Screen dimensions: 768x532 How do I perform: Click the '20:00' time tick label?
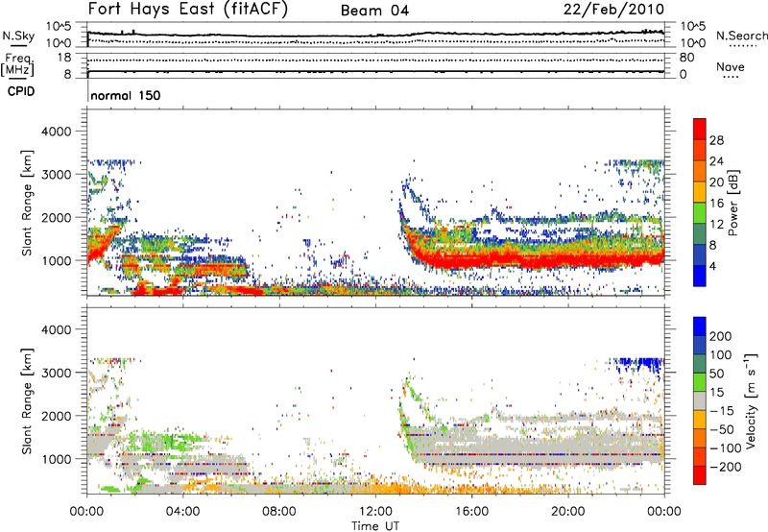coord(567,512)
